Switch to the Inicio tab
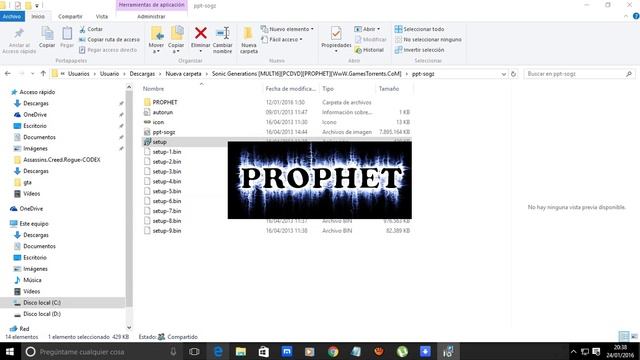 (38, 16)
